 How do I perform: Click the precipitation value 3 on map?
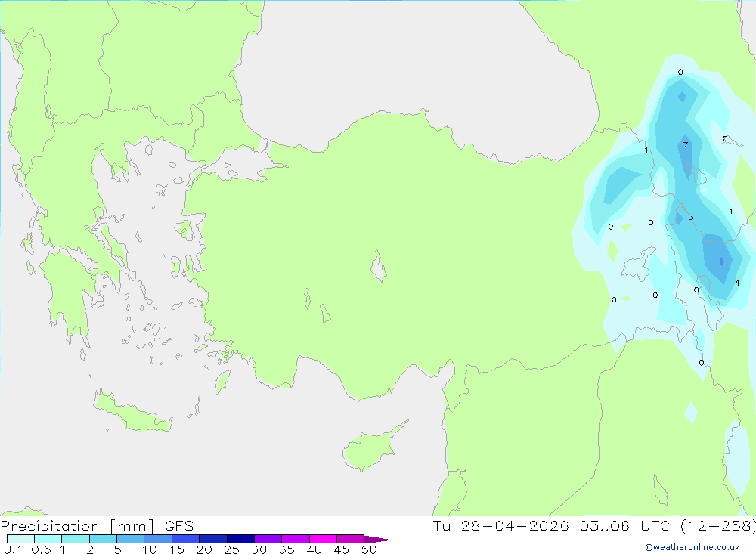click(691, 218)
